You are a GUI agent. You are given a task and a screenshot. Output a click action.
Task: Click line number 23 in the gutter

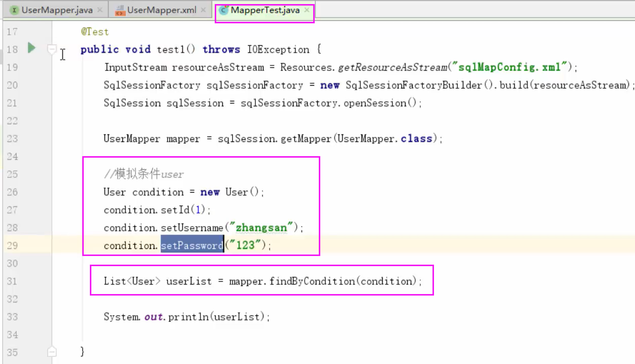click(x=12, y=138)
